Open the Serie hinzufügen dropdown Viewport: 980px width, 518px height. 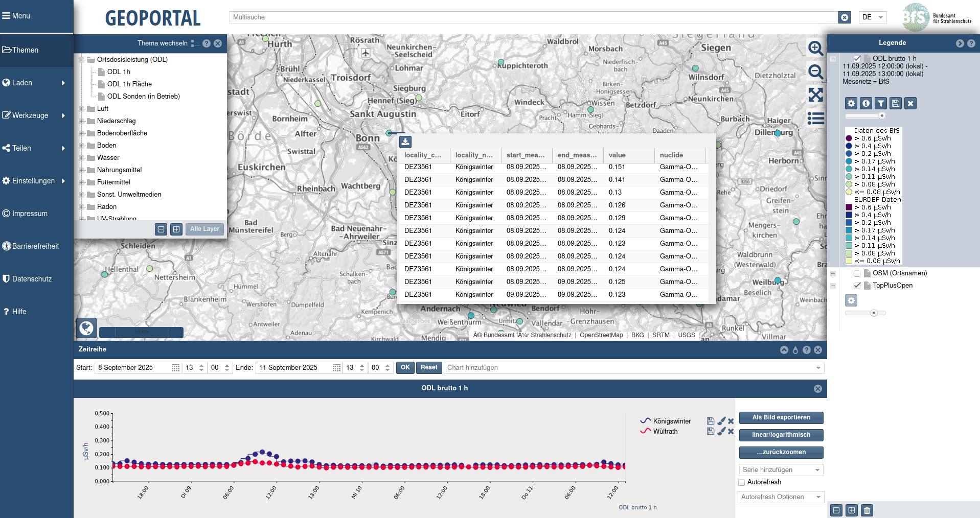[x=781, y=470]
